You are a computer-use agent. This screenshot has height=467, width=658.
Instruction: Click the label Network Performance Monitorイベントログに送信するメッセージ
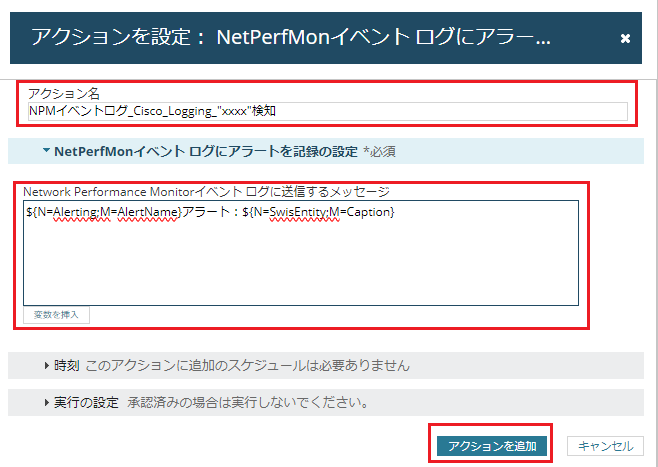(206, 192)
